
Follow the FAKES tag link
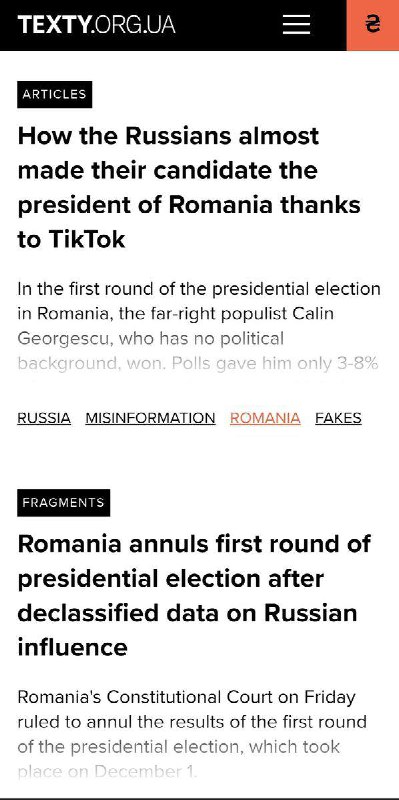[338, 418]
